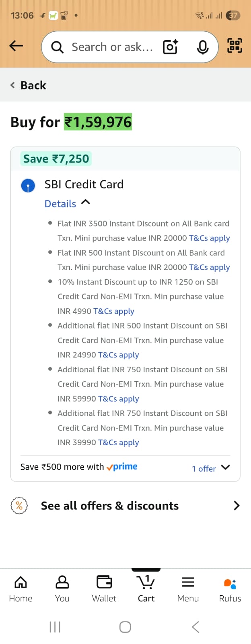Select the SBI Credit Card radio option
251x644 pixels.
point(28,186)
